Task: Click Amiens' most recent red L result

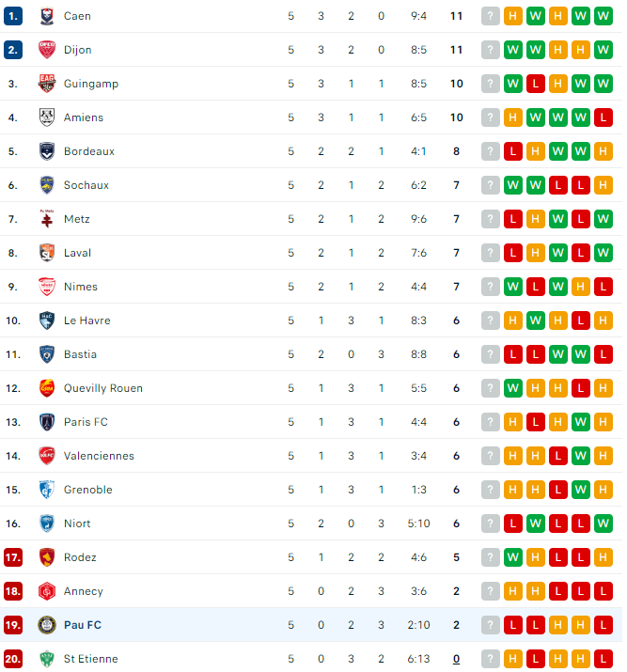Action: click(603, 117)
